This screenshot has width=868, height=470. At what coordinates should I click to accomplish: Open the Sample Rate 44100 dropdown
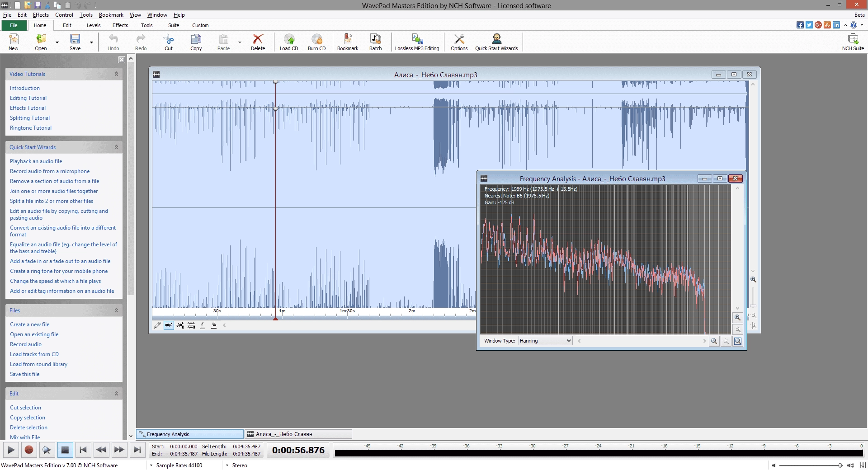176,465
